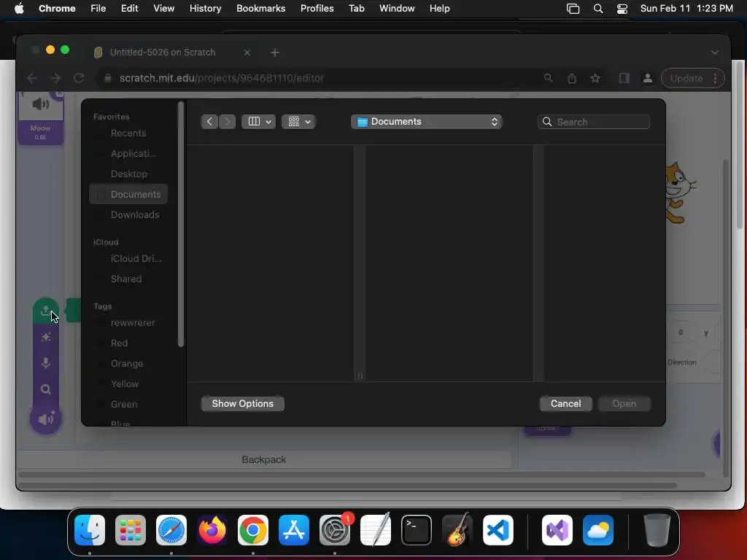Screen dimensions: 747x560
Task: Click the Cancel button
Action: tap(565, 404)
